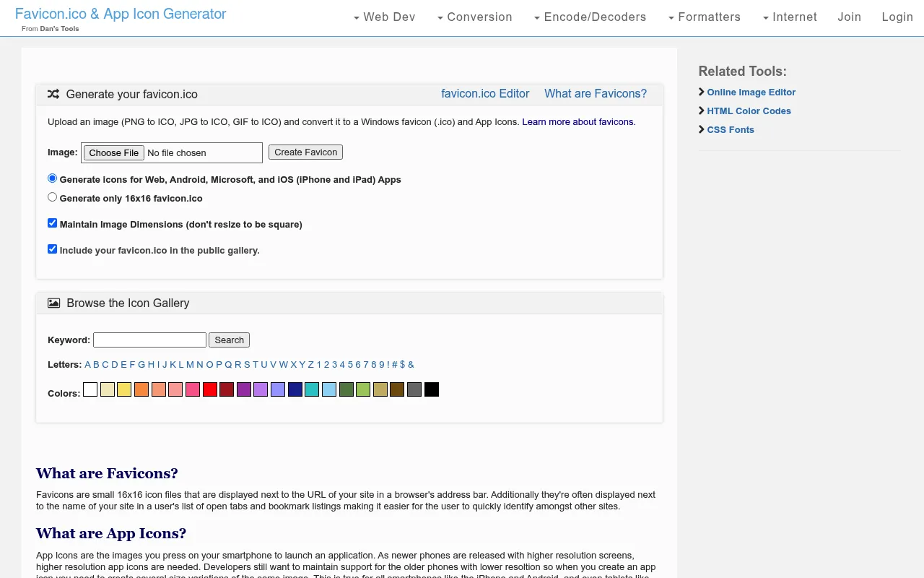Open CSS Fonts related tool

point(731,129)
